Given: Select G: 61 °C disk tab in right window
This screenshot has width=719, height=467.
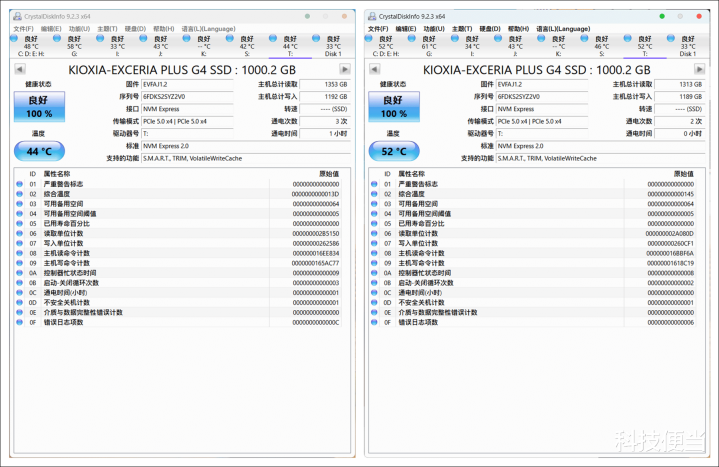Looking at the screenshot, I should coord(429,46).
